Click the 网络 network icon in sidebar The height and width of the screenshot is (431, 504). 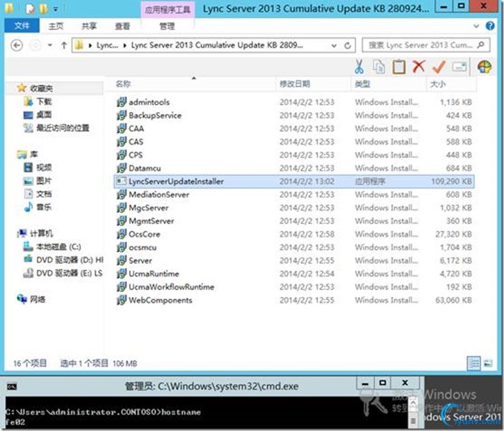coord(22,299)
